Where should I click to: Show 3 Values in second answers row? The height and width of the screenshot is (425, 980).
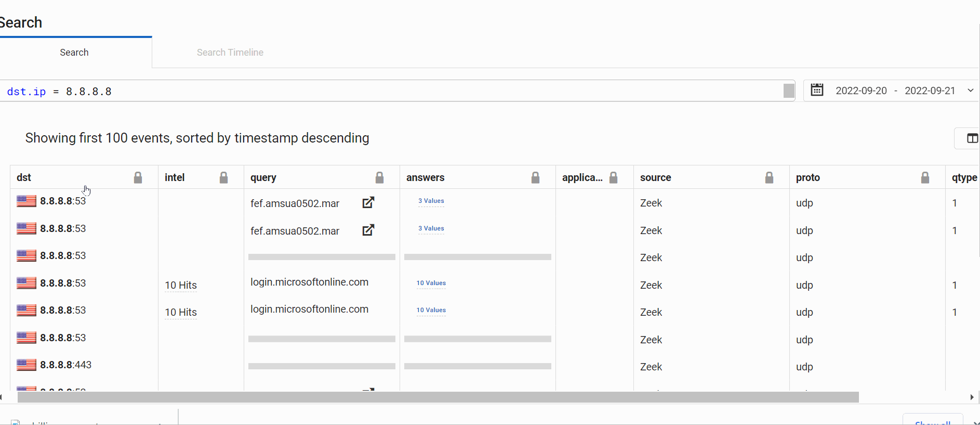point(431,228)
